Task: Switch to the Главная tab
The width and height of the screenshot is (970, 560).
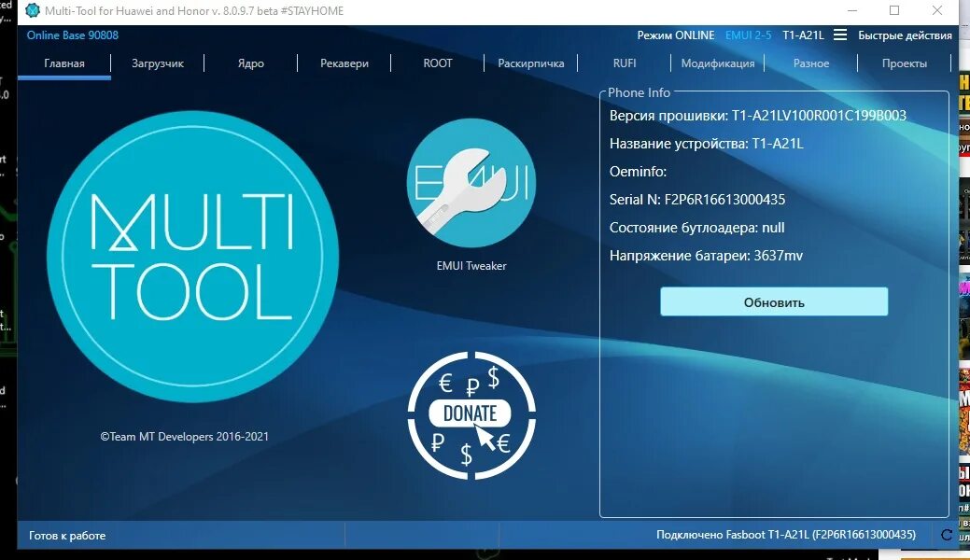Action: [x=64, y=63]
